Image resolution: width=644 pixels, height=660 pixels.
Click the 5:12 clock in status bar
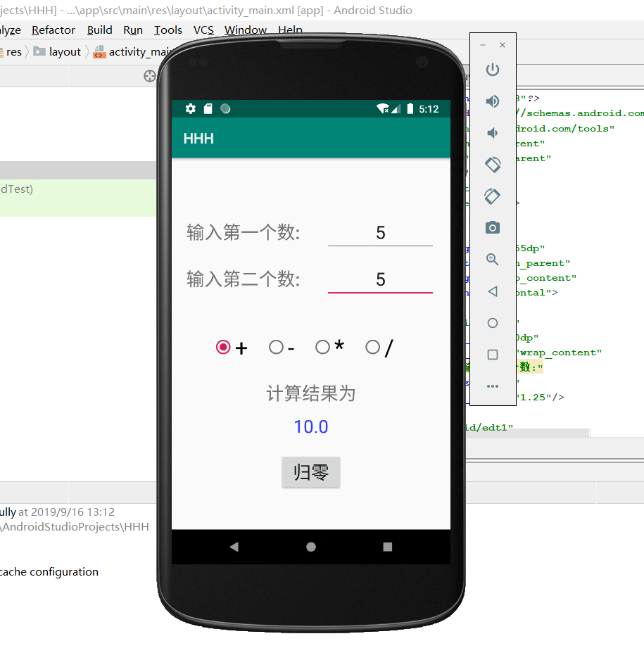tap(429, 109)
